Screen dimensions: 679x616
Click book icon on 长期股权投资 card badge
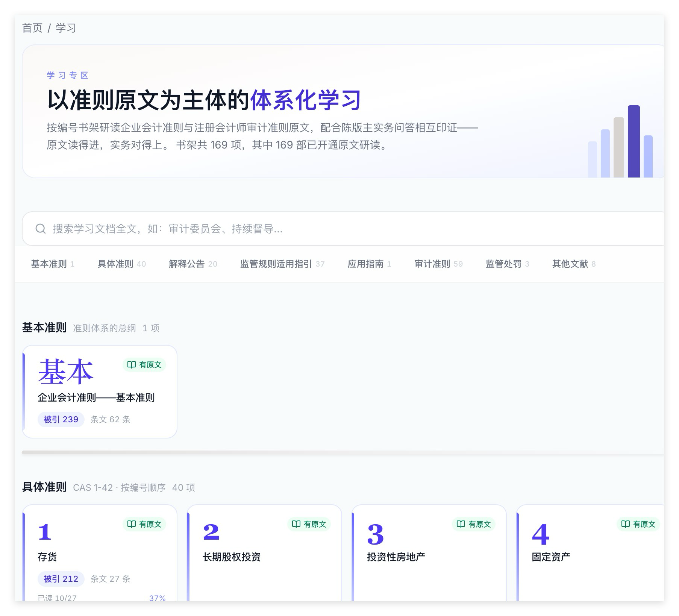(x=296, y=524)
